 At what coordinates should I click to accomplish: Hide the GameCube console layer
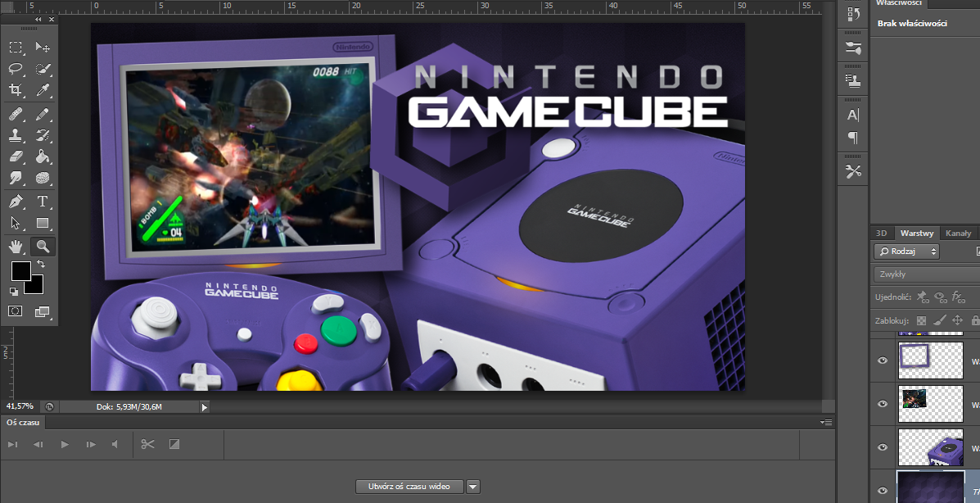click(x=883, y=447)
